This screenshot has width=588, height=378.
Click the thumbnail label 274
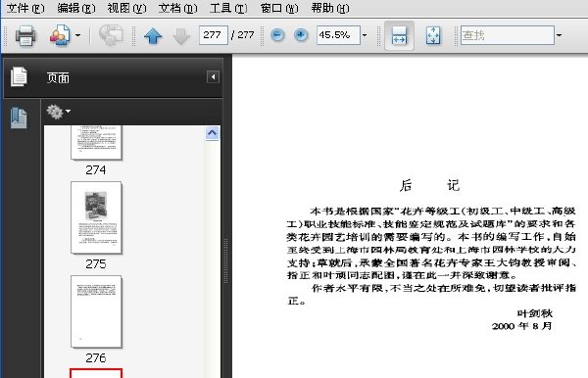pos(96,170)
